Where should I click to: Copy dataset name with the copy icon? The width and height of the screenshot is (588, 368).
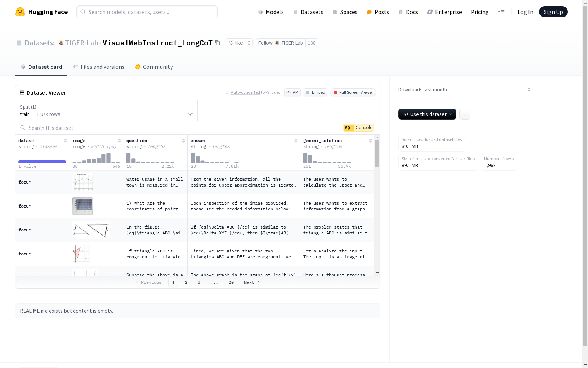click(218, 43)
